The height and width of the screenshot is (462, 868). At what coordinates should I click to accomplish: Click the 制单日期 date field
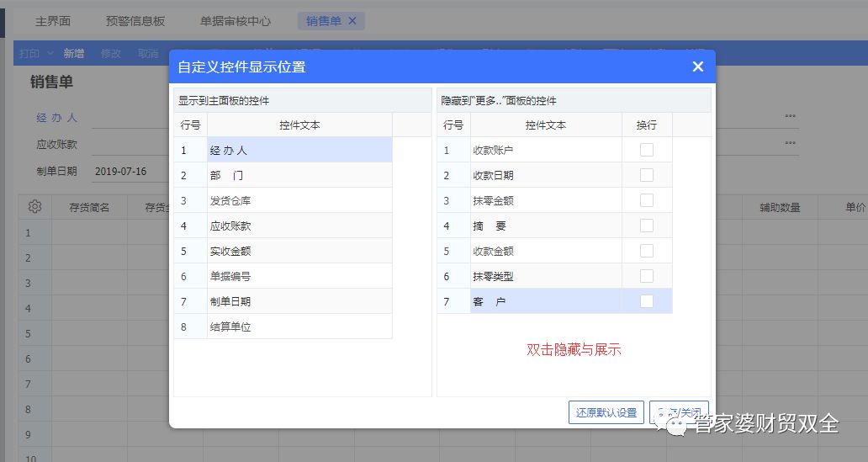[x=126, y=172]
